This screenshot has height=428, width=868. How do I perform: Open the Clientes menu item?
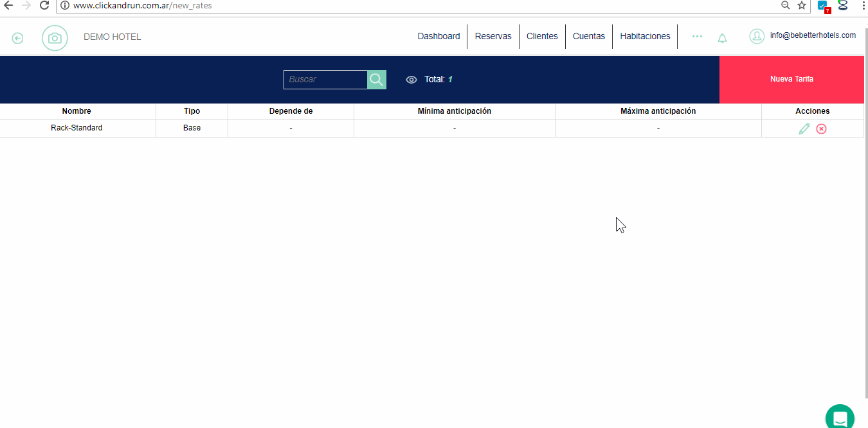(542, 37)
